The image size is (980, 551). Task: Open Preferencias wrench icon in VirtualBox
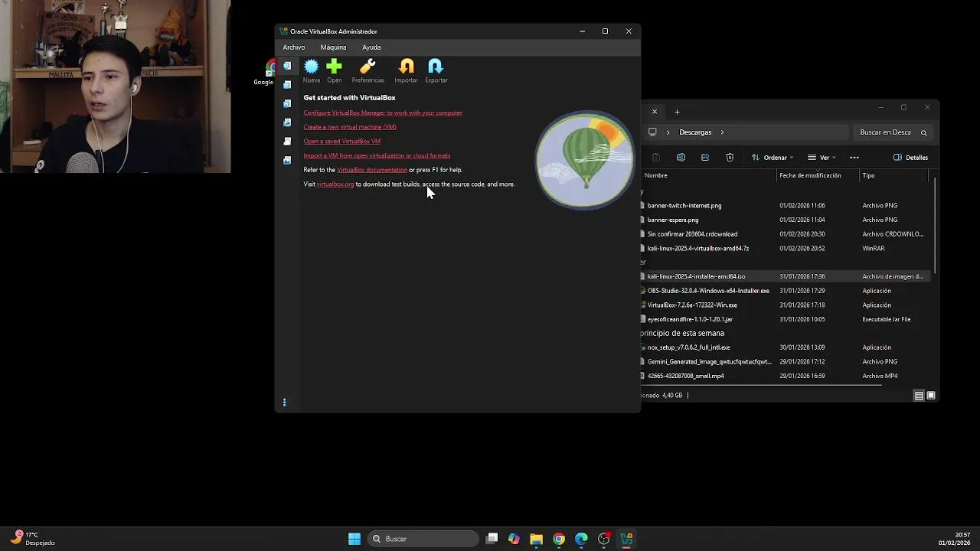(x=367, y=67)
